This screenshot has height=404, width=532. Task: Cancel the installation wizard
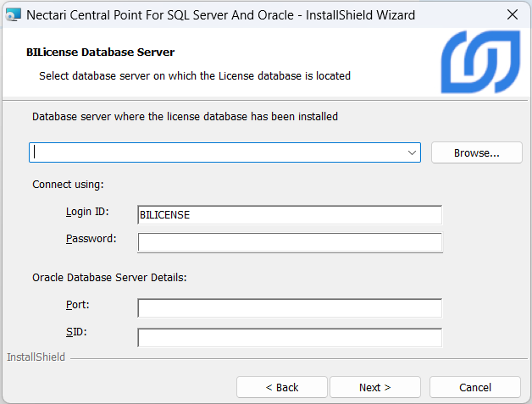(x=474, y=387)
